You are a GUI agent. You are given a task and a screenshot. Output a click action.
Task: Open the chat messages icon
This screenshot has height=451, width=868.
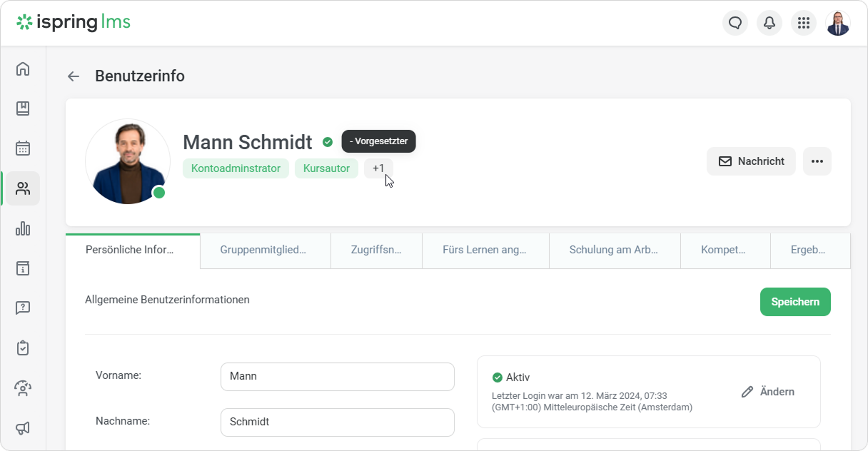point(735,23)
